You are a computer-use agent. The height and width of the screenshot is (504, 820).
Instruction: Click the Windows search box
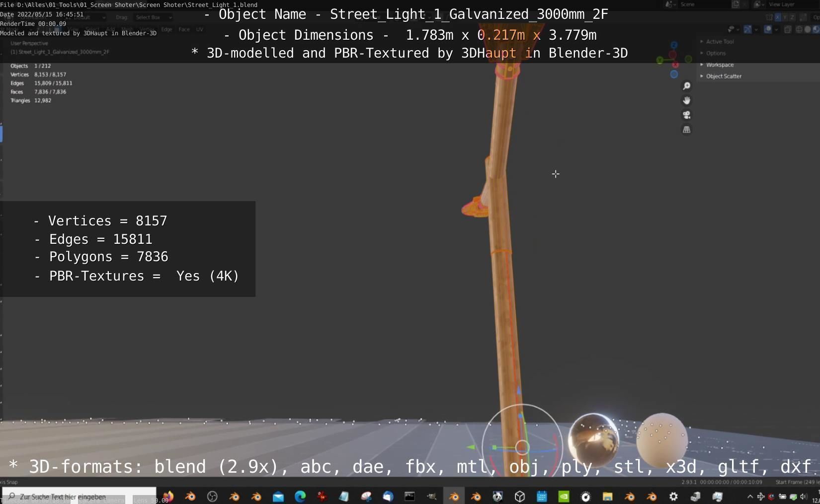(x=80, y=496)
